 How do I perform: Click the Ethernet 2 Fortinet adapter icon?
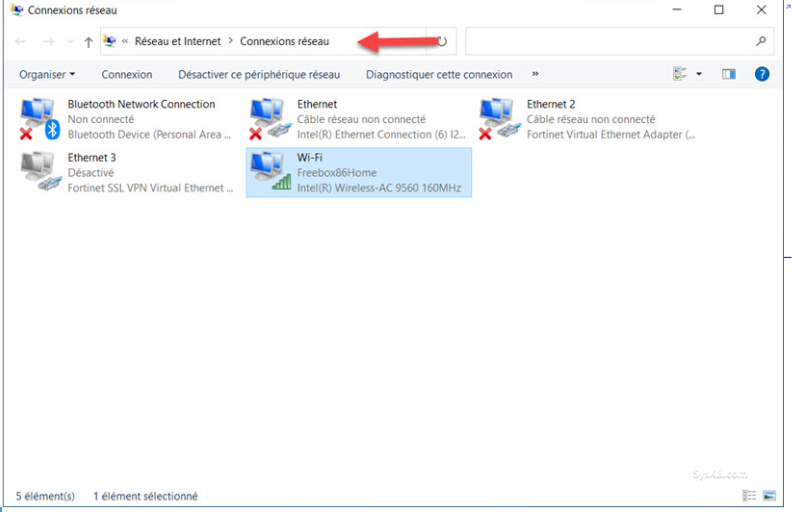click(498, 119)
